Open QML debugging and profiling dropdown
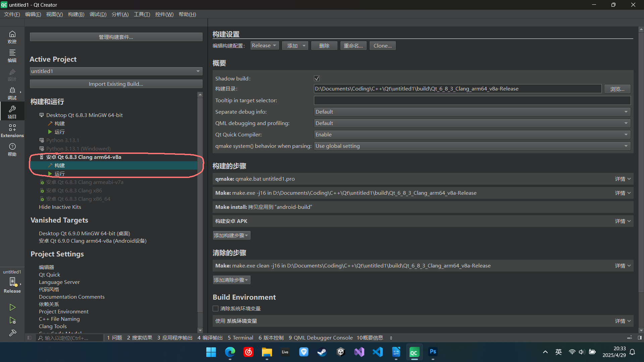This screenshot has height=362, width=644. tap(472, 123)
